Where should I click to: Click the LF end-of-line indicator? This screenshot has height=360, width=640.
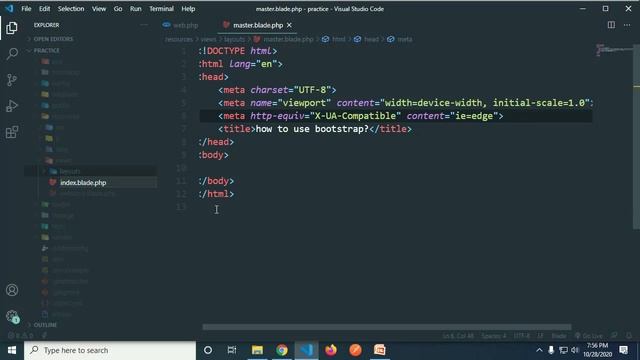540,336
